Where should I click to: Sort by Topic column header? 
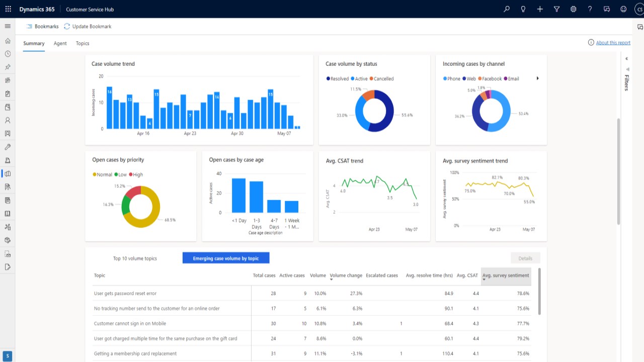[x=100, y=276]
